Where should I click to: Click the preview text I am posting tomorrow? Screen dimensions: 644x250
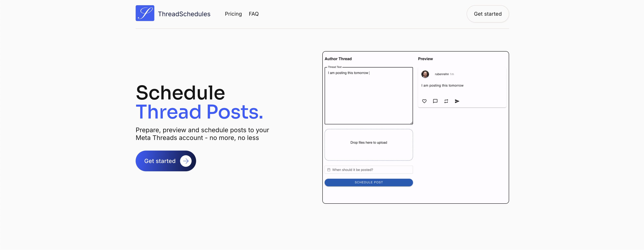[442, 86]
